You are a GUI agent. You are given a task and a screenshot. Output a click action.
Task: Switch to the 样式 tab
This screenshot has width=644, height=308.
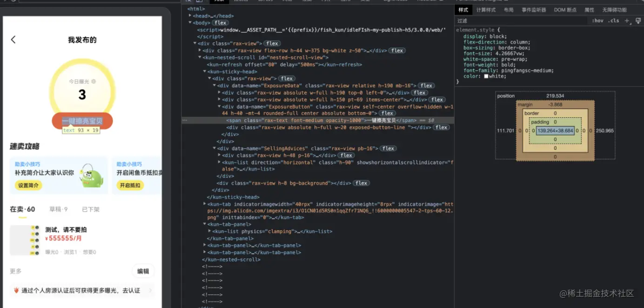[463, 10]
